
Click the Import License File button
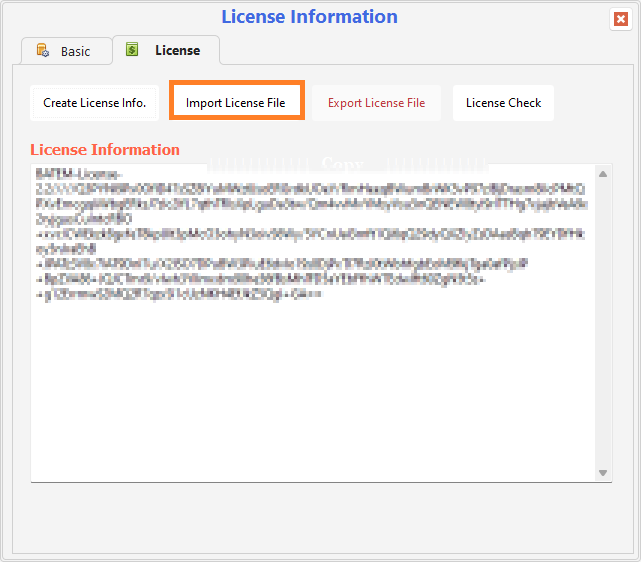(x=236, y=102)
